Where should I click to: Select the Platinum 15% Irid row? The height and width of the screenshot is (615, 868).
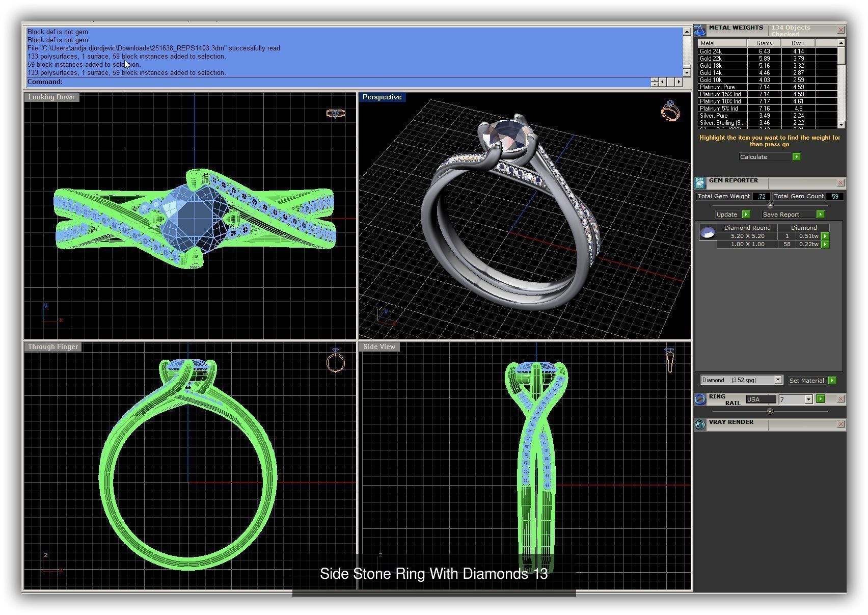768,94
